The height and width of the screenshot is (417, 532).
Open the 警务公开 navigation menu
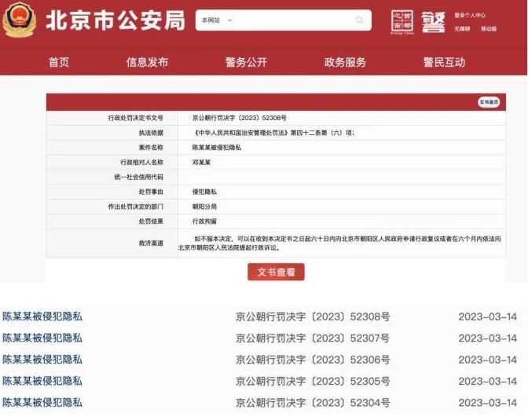[x=246, y=62]
